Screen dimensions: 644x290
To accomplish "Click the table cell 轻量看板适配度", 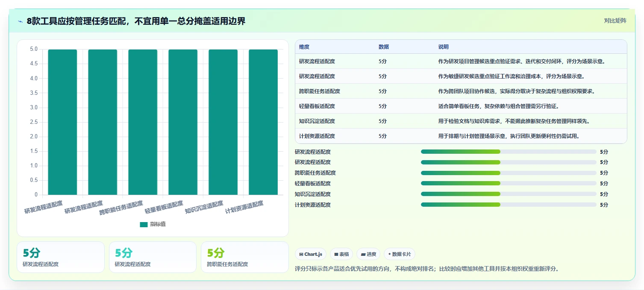I will (x=317, y=106).
